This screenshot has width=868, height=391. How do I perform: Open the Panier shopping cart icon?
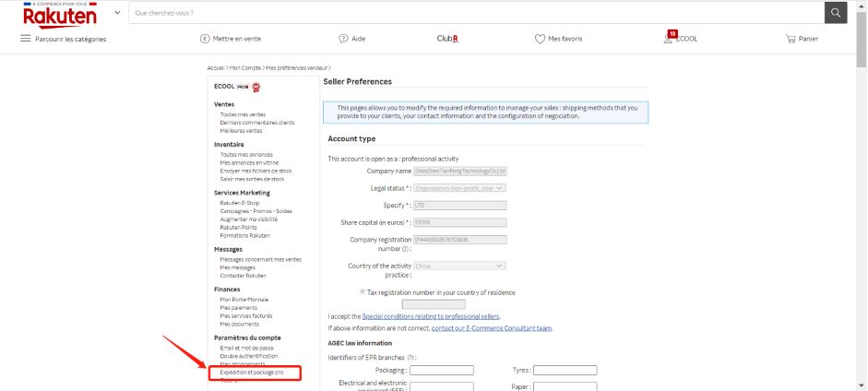791,39
